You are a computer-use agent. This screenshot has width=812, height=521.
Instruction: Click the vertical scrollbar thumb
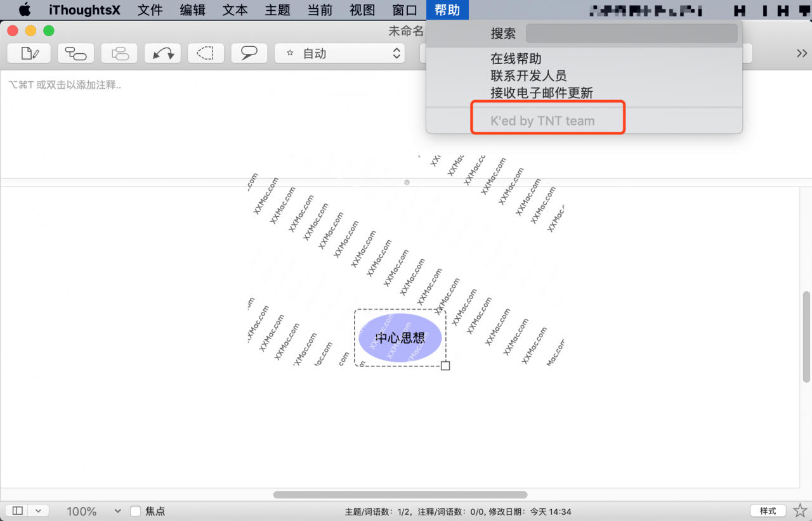pos(806,337)
